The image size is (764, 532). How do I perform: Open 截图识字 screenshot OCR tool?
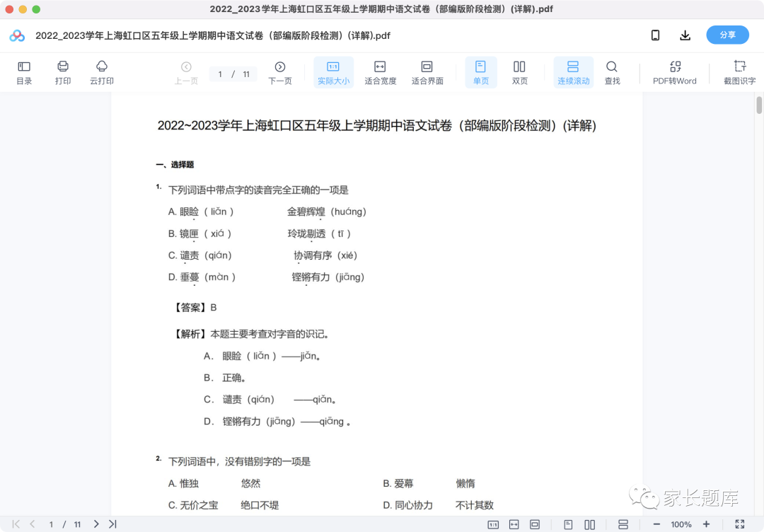point(740,73)
